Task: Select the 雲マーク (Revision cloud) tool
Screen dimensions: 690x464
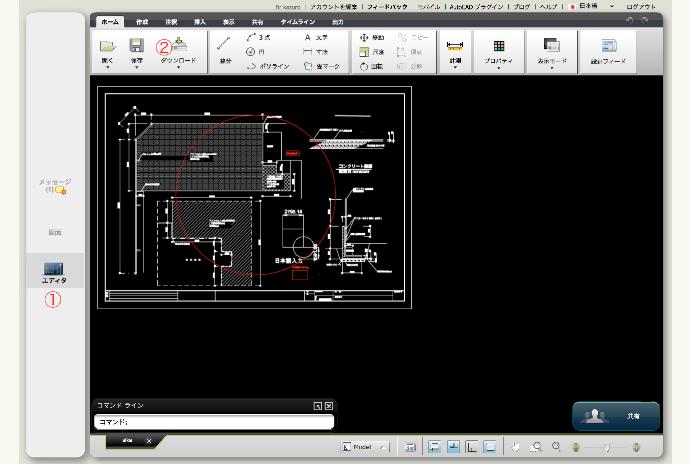Action: tap(322, 66)
